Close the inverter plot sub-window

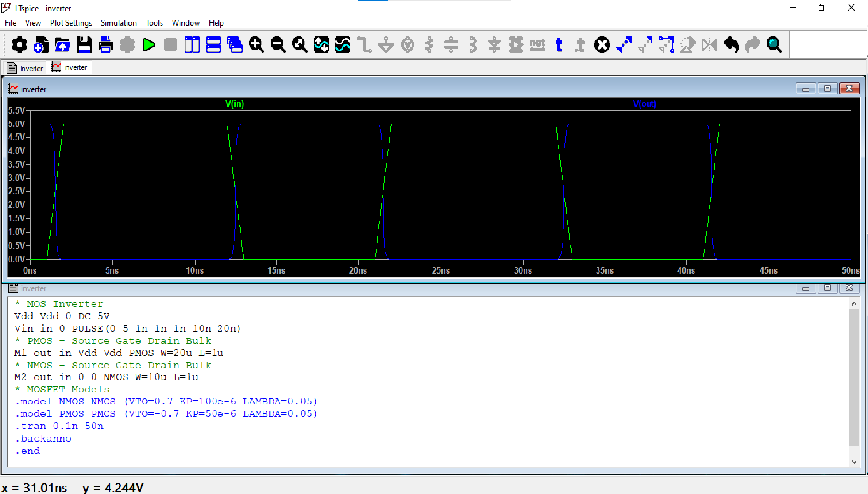tap(849, 89)
